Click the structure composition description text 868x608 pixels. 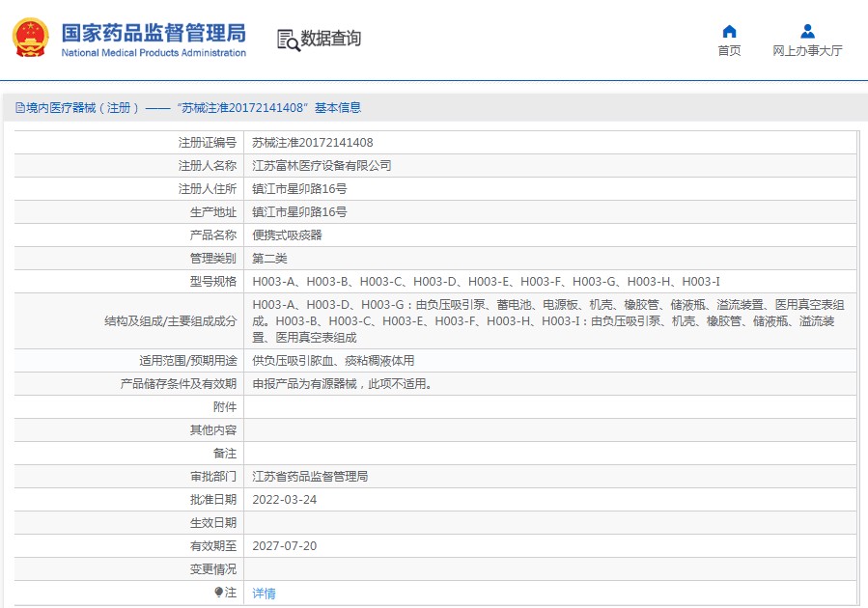548,321
